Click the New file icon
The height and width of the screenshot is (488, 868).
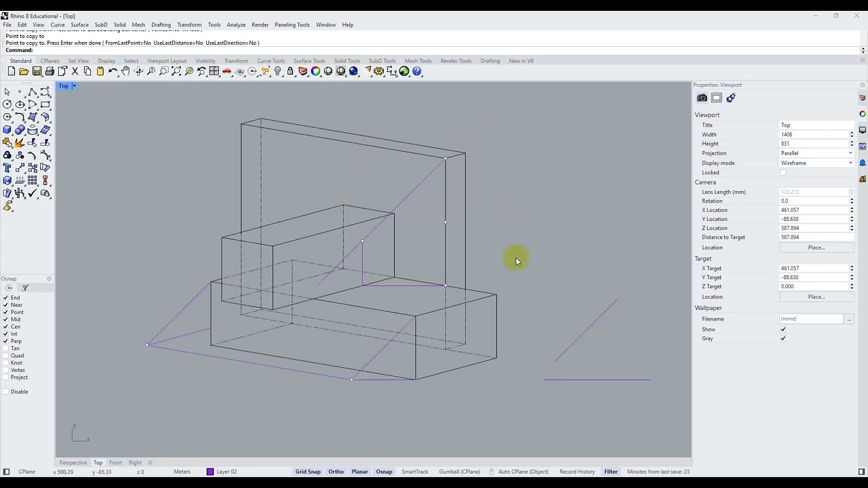[x=12, y=71]
